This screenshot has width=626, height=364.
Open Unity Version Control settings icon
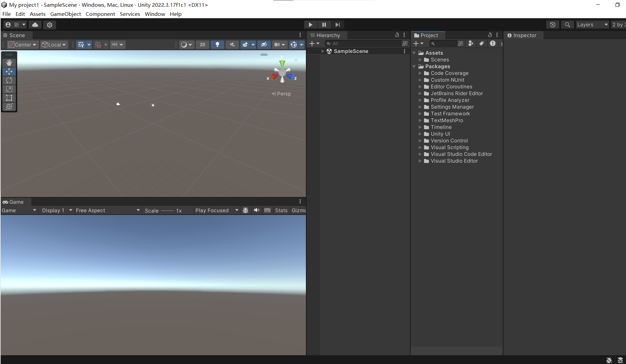click(x=50, y=25)
